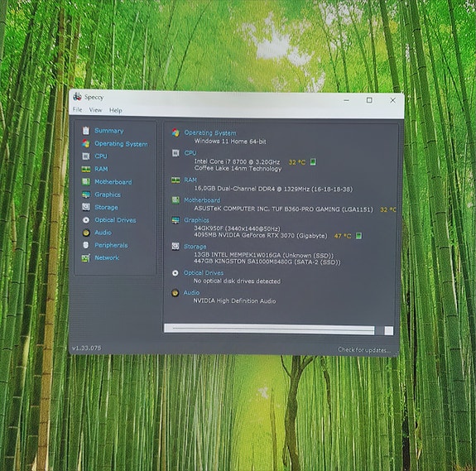Image resolution: width=476 pixels, height=471 pixels.
Task: Click the RAM module icon in sidebar
Action: (x=86, y=169)
